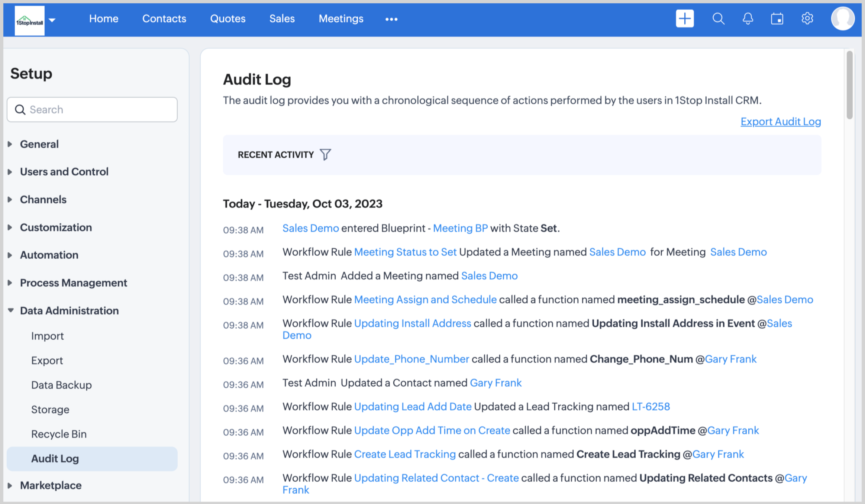Expand the General setup section
This screenshot has height=504, width=865.
tap(39, 144)
